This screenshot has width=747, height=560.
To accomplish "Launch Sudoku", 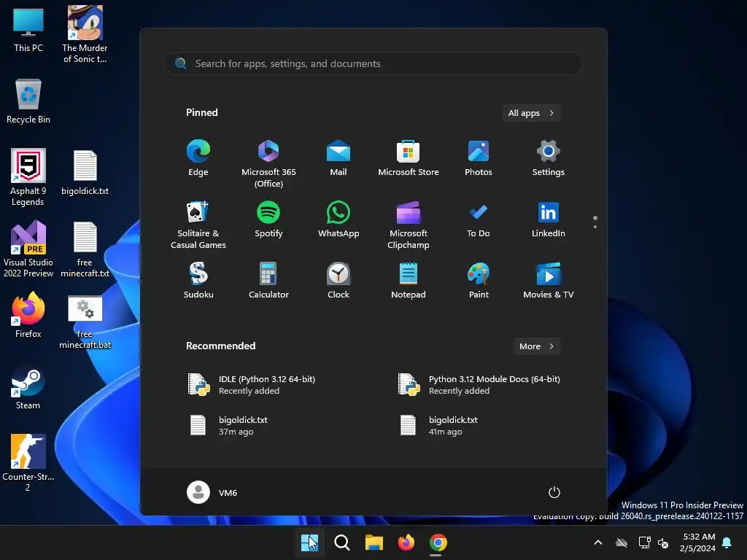I will pyautogui.click(x=198, y=281).
